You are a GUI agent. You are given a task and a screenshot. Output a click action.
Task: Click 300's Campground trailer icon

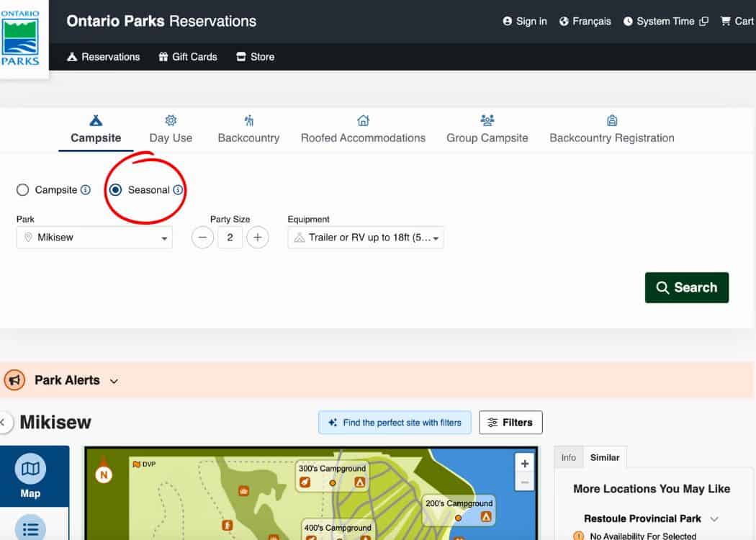point(305,482)
